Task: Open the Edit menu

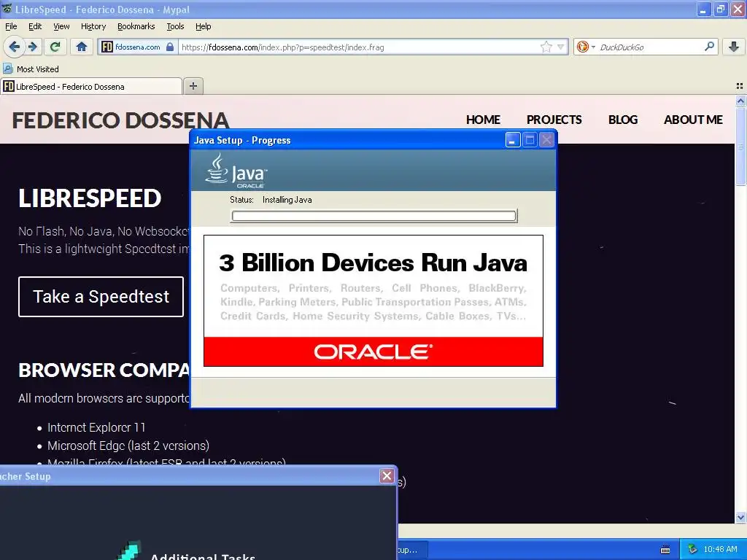Action: pyautogui.click(x=35, y=26)
